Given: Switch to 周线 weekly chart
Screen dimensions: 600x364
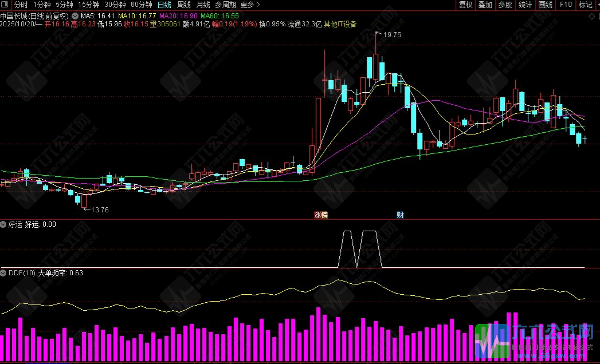Looking at the screenshot, I should coord(183,5).
